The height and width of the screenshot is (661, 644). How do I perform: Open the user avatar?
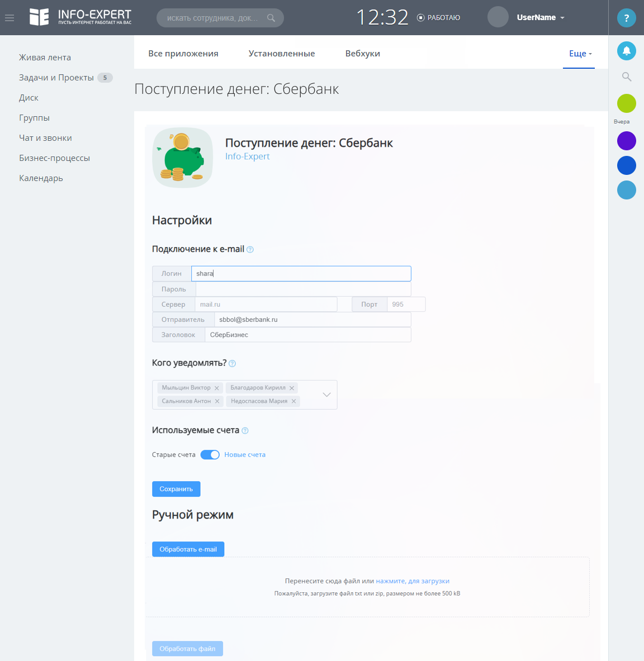pos(498,17)
